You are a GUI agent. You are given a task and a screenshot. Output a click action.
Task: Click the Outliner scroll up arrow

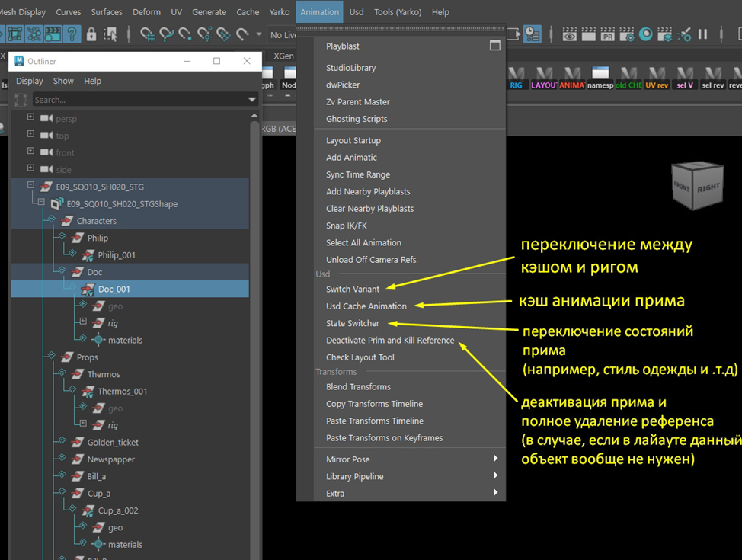(x=254, y=116)
